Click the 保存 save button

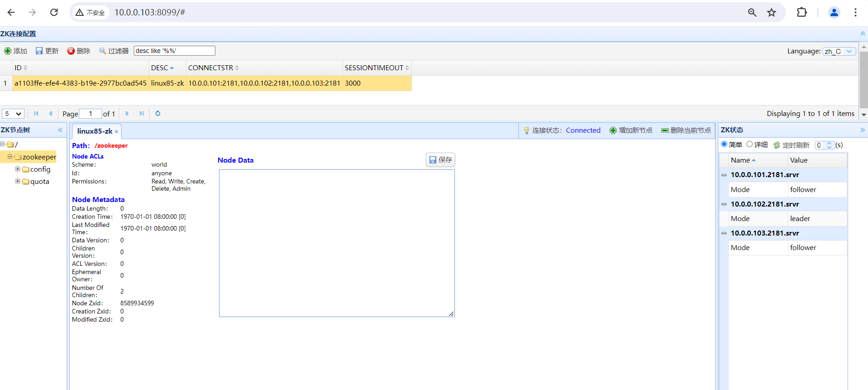tap(440, 160)
